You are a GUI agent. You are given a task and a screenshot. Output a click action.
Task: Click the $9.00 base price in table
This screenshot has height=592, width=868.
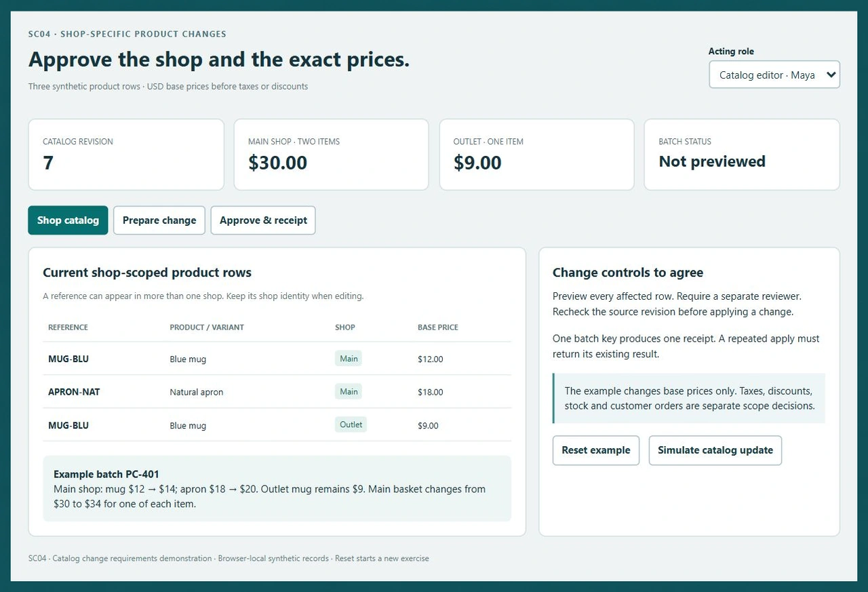pos(428,426)
